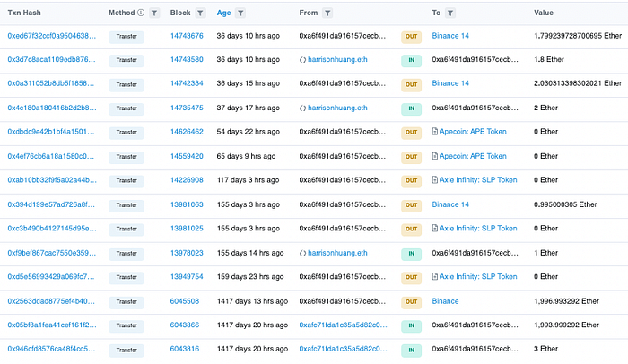Open Axie Infinity: SLP Token in block 13949754 row
628x364 pixels.
pos(478,276)
